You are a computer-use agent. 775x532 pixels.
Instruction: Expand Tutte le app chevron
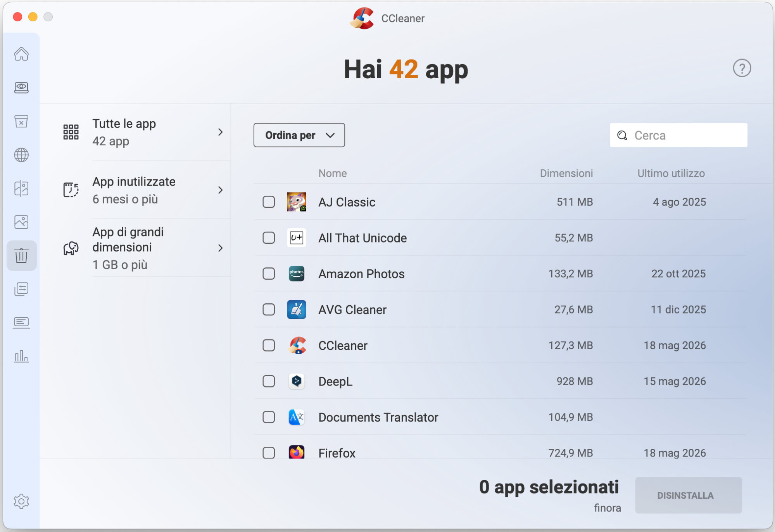click(220, 132)
